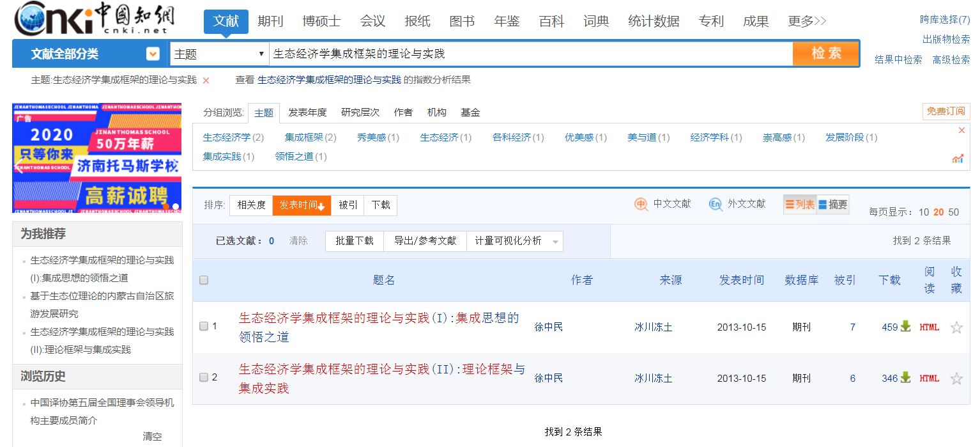
Task: Filter results to 中文文献 via magnifier icon
Action: click(x=640, y=204)
